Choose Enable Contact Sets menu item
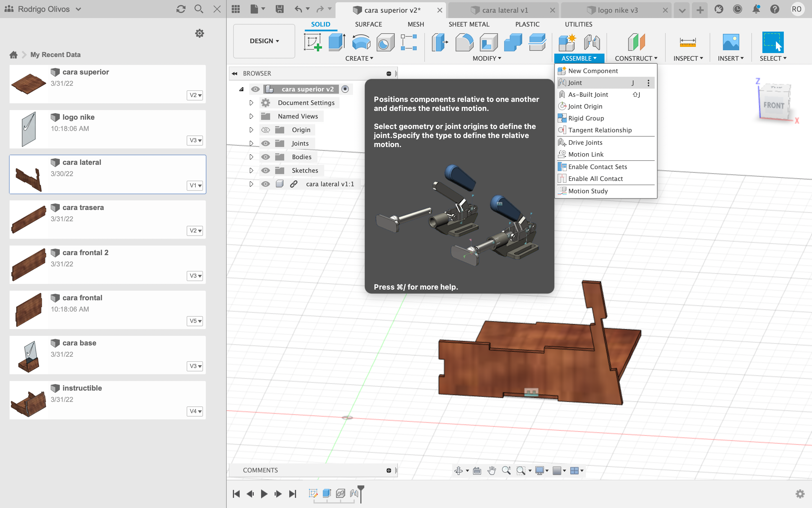This screenshot has width=812, height=508. pos(606,167)
